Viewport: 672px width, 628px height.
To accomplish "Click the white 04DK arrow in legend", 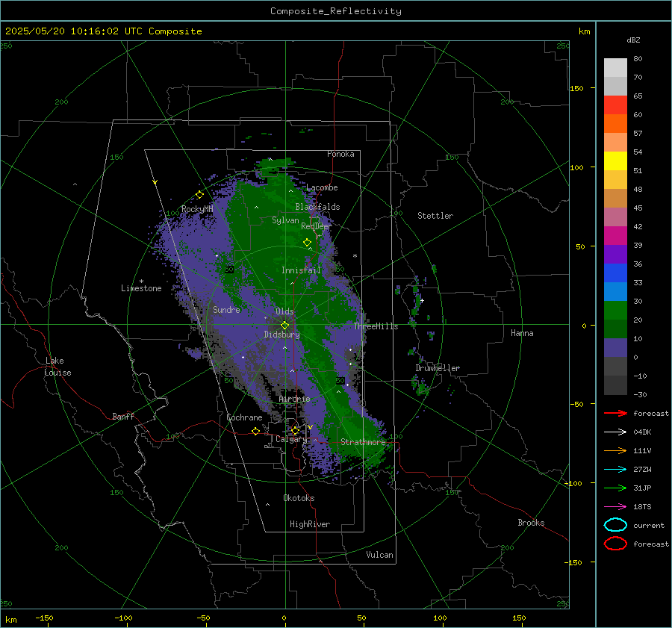I will point(615,432).
